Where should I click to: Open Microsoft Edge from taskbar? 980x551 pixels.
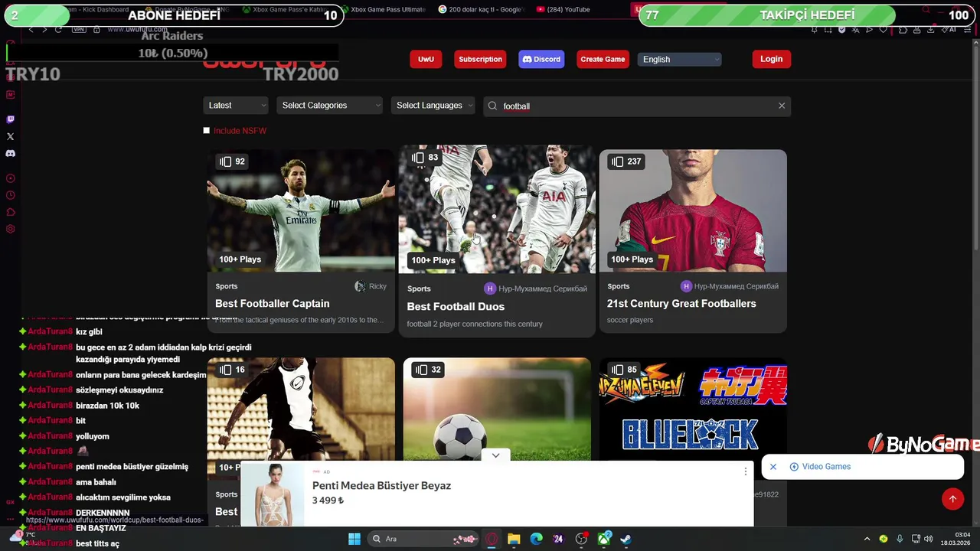[536, 539]
